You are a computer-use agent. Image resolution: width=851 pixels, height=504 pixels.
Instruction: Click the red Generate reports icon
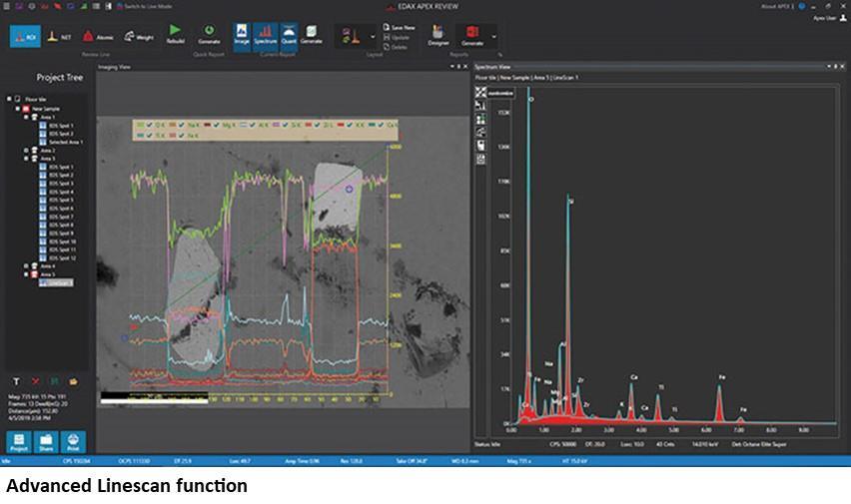coord(472,32)
